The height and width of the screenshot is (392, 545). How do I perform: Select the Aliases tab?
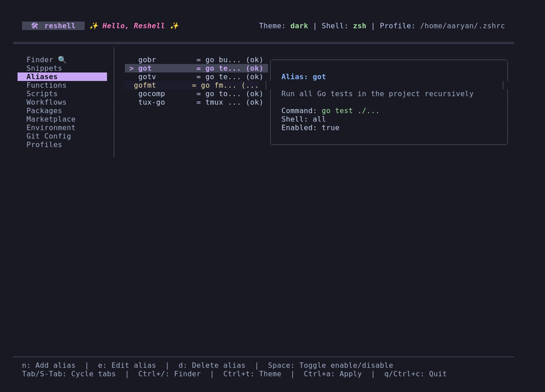click(62, 77)
